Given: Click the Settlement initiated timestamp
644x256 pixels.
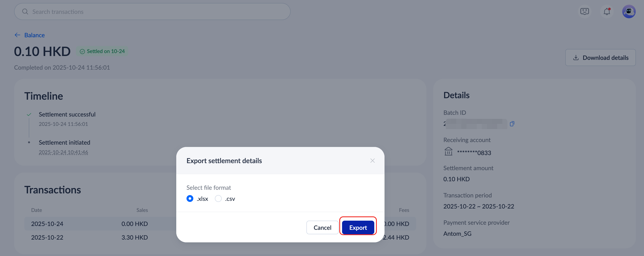Looking at the screenshot, I should tap(63, 152).
